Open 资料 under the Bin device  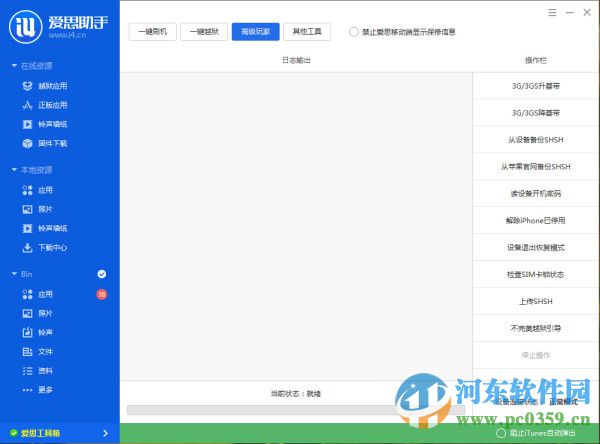[38, 371]
